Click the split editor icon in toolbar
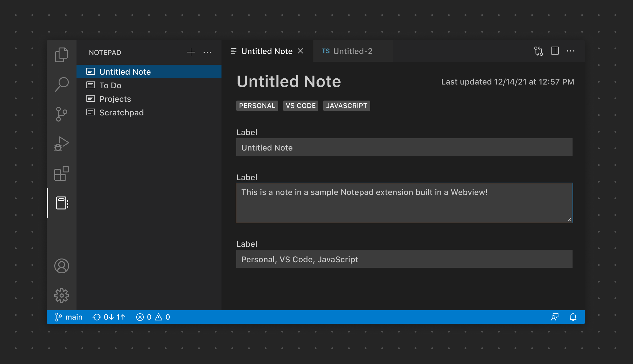 [x=555, y=51]
